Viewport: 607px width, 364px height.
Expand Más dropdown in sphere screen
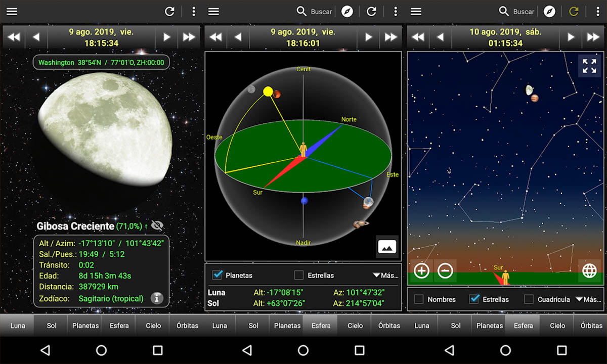385,276
